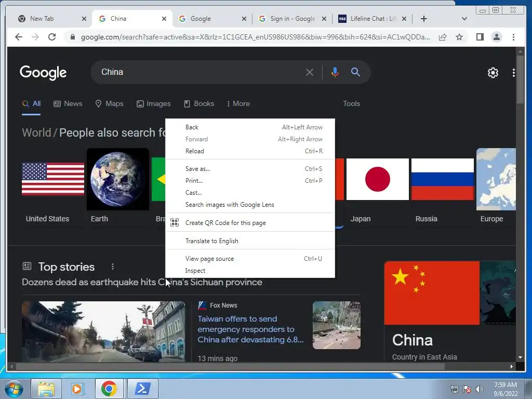Click the earthquake street video thumbnail
Image resolution: width=532 pixels, height=399 pixels.
tap(103, 331)
